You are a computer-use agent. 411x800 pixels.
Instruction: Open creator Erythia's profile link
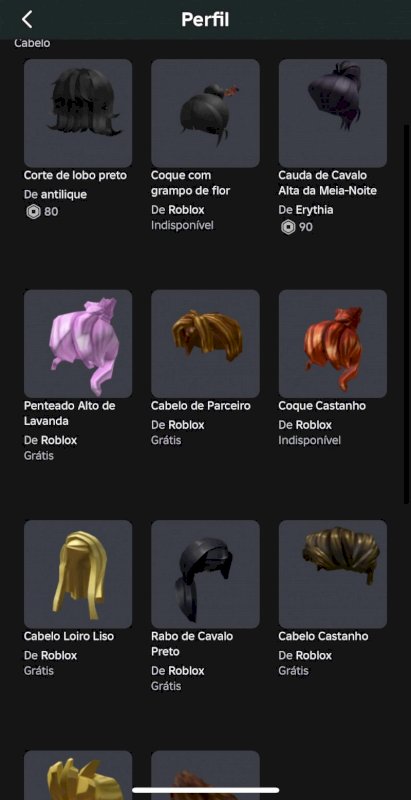[x=315, y=210]
